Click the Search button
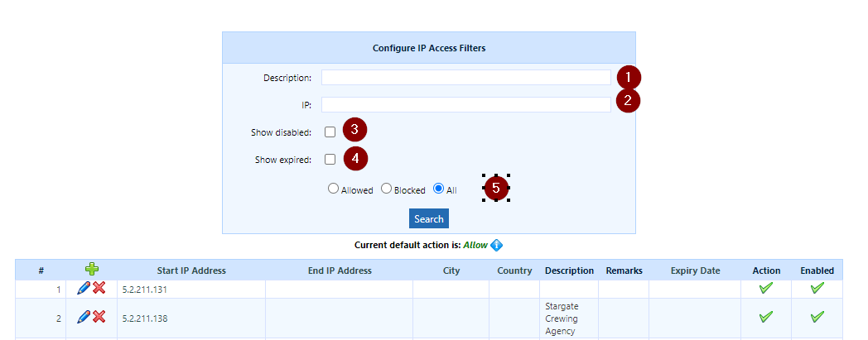 [429, 218]
